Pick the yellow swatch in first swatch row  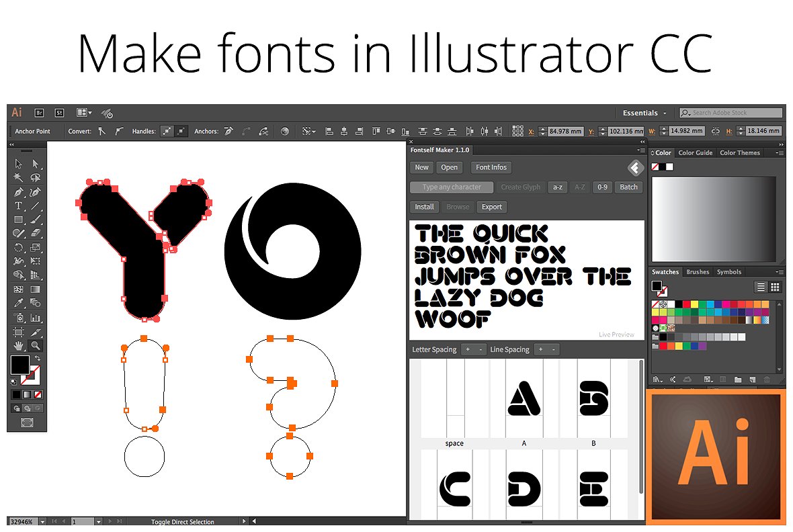click(694, 304)
